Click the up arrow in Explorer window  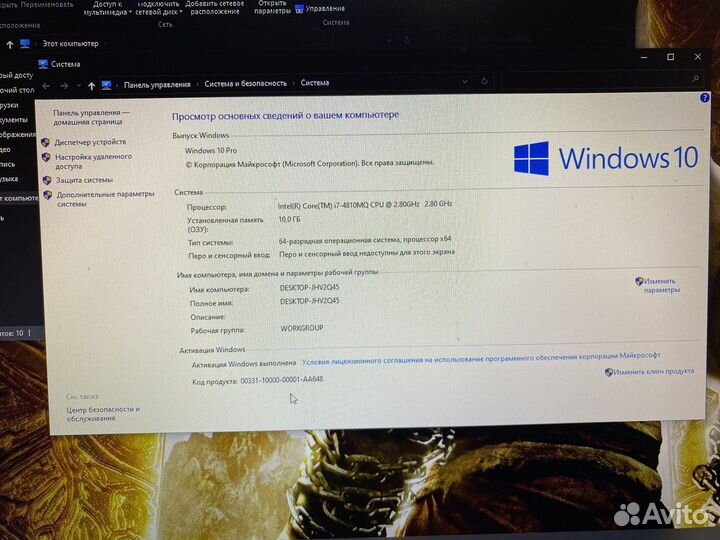coord(10,45)
